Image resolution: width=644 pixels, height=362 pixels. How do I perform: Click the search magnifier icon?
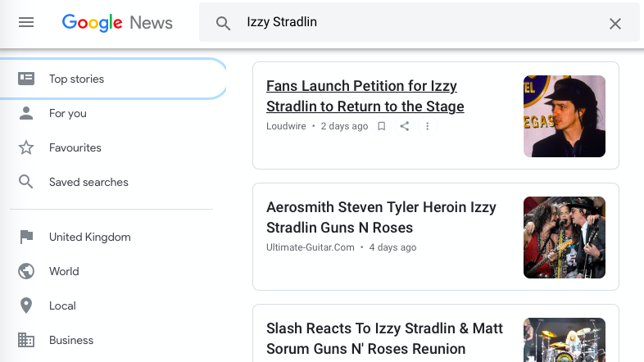pyautogui.click(x=223, y=23)
